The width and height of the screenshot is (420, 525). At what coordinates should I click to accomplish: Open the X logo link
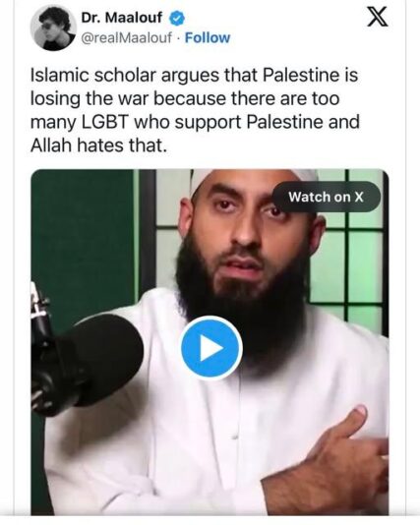tap(378, 18)
